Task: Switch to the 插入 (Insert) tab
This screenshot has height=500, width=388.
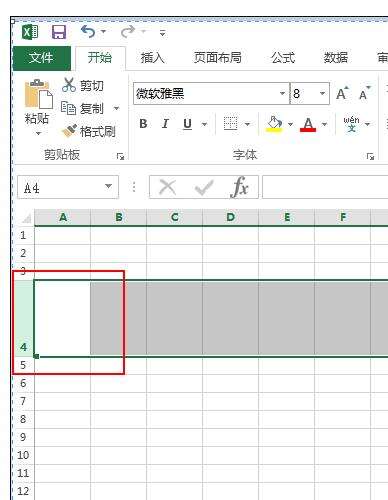Action: point(152,58)
